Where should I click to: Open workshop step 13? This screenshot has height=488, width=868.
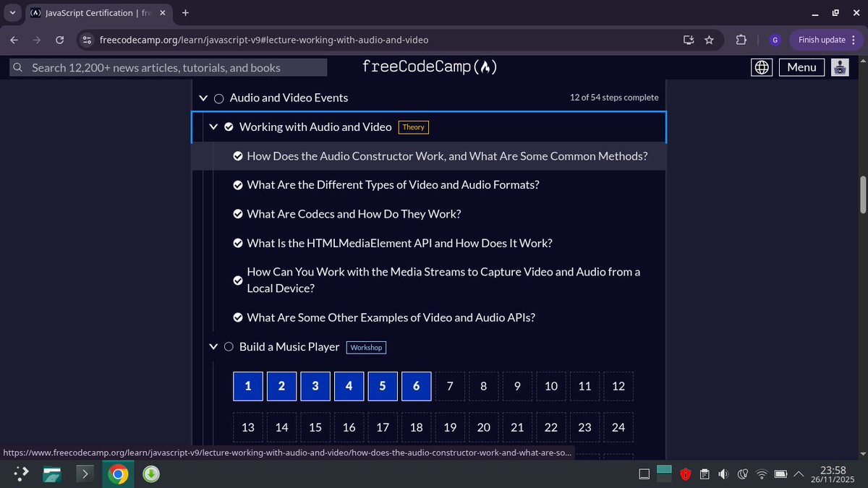pos(248,427)
